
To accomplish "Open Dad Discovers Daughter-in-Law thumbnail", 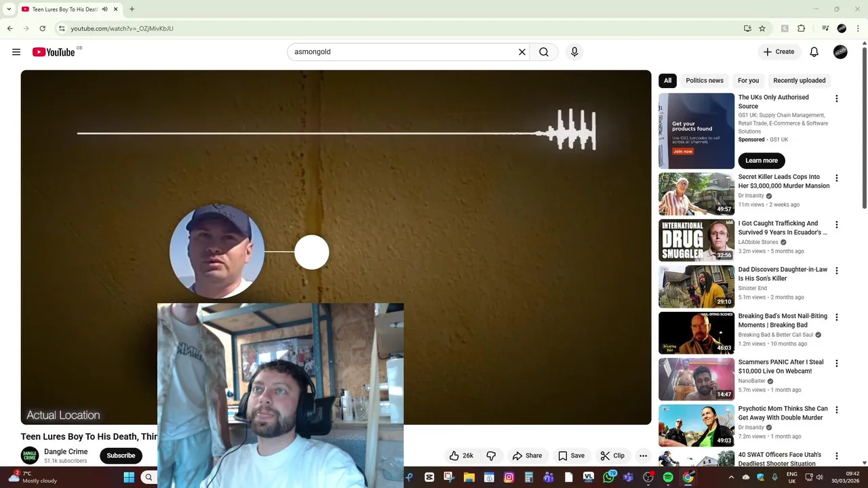I will coord(696,287).
